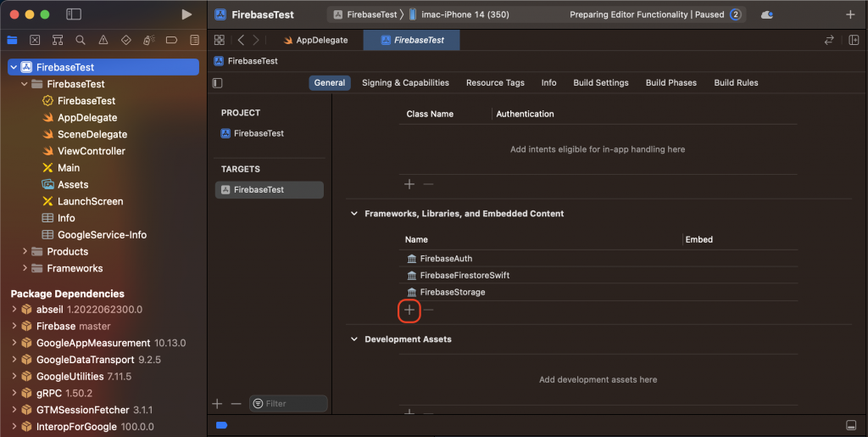The height and width of the screenshot is (437, 868).
Task: Hide the project and targets list sidebar
Action: click(x=218, y=83)
